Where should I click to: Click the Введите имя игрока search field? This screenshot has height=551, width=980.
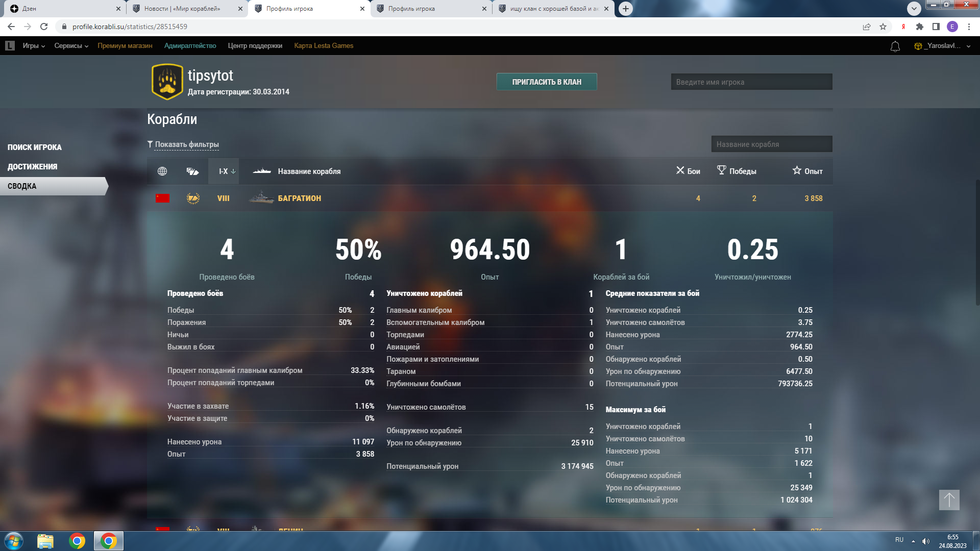point(751,82)
